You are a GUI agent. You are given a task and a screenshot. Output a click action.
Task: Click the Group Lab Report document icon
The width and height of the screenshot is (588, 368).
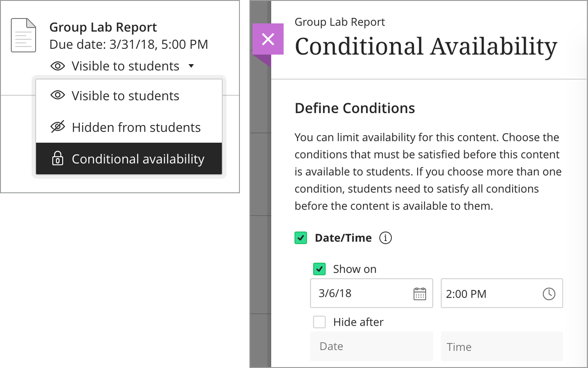point(23,35)
